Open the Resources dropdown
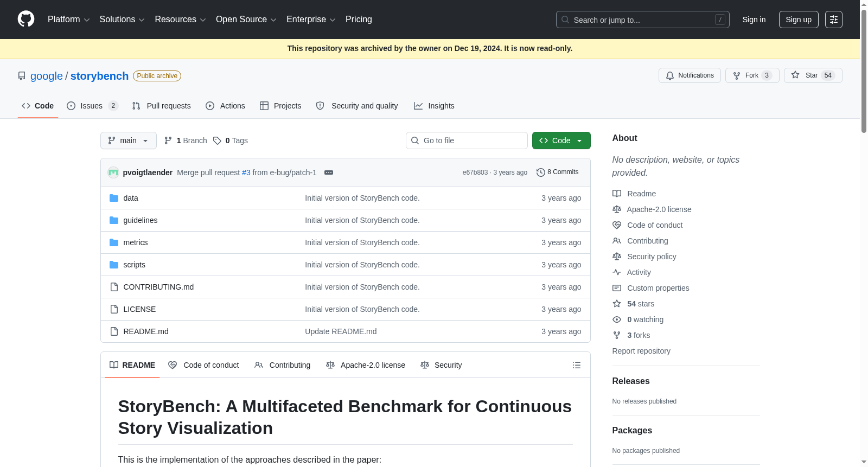The width and height of the screenshot is (868, 467). 180,20
